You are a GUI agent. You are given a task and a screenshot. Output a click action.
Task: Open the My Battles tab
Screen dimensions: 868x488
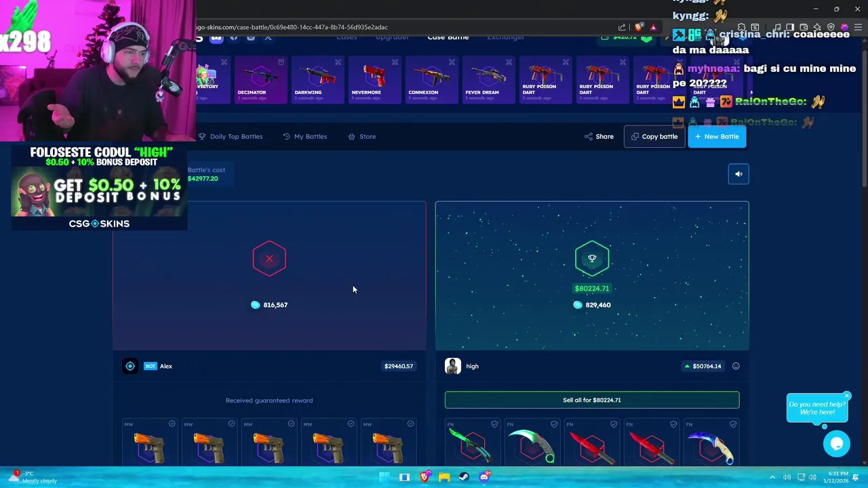[305, 136]
